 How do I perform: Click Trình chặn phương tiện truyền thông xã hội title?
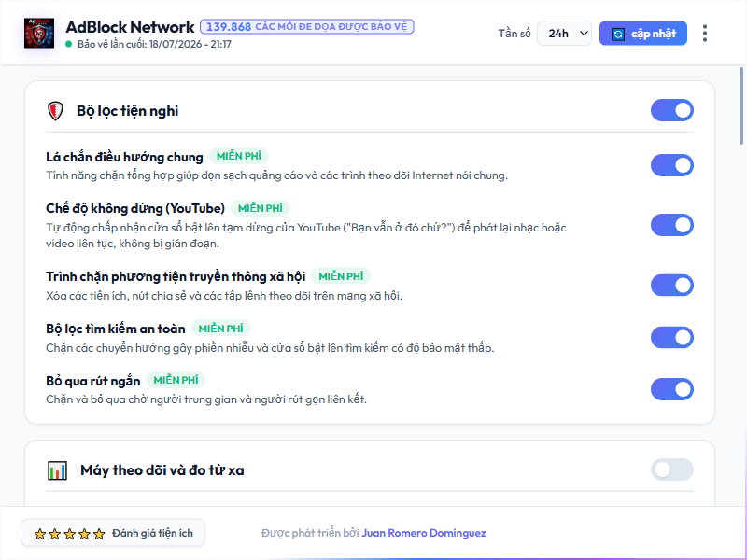click(176, 276)
